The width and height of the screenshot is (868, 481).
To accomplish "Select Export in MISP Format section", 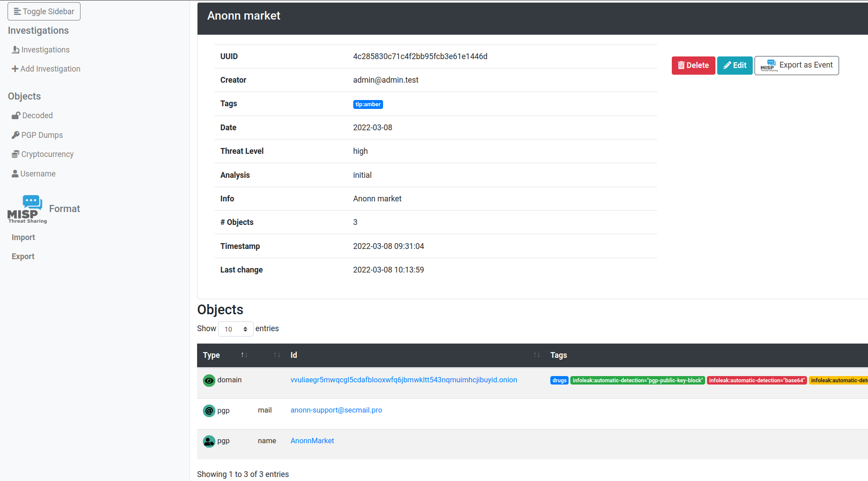I will (23, 257).
